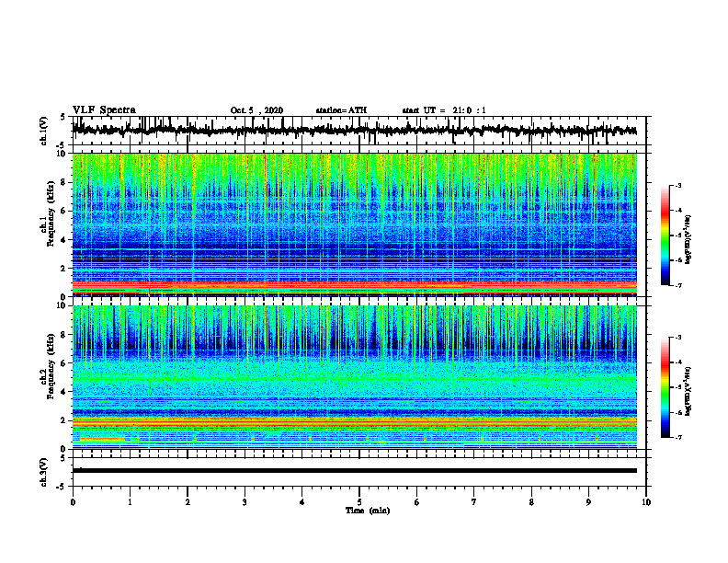
Task: Click the "VLF Spectra" title text
Action: click(x=104, y=110)
